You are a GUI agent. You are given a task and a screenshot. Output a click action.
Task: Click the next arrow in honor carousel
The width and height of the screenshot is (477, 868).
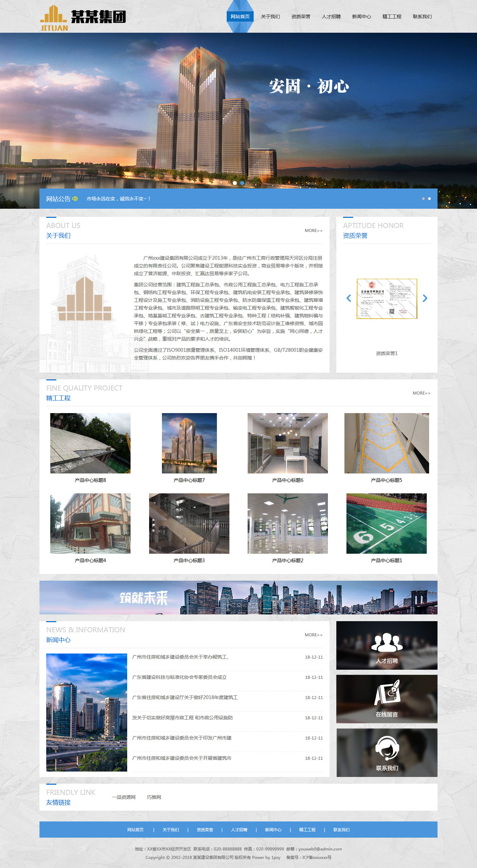pyautogui.click(x=425, y=298)
